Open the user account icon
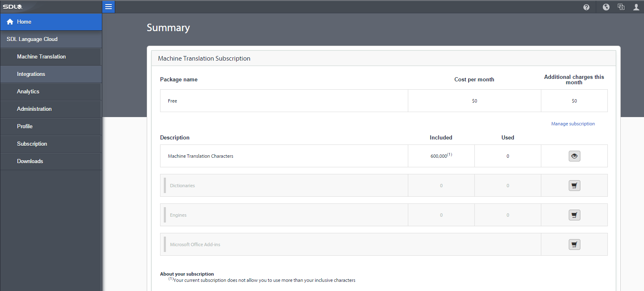644x291 pixels. point(636,7)
